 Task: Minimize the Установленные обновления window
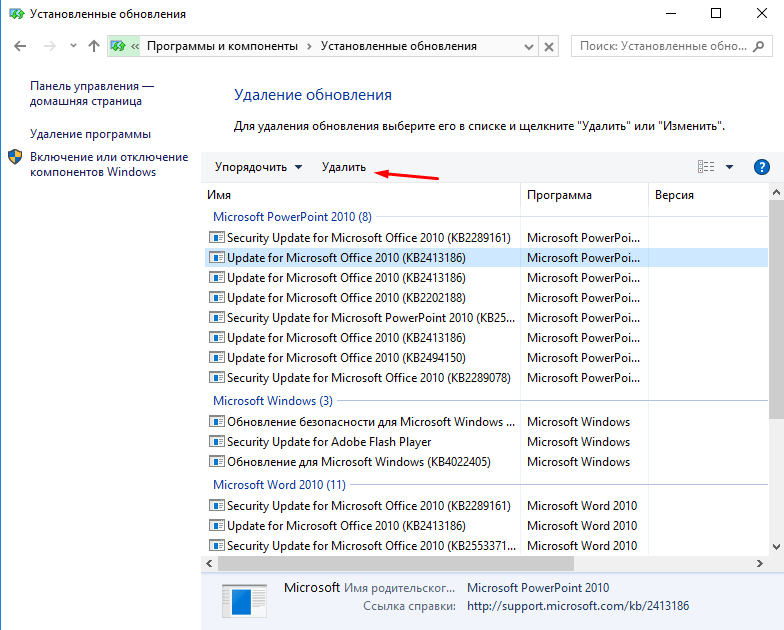pos(671,14)
